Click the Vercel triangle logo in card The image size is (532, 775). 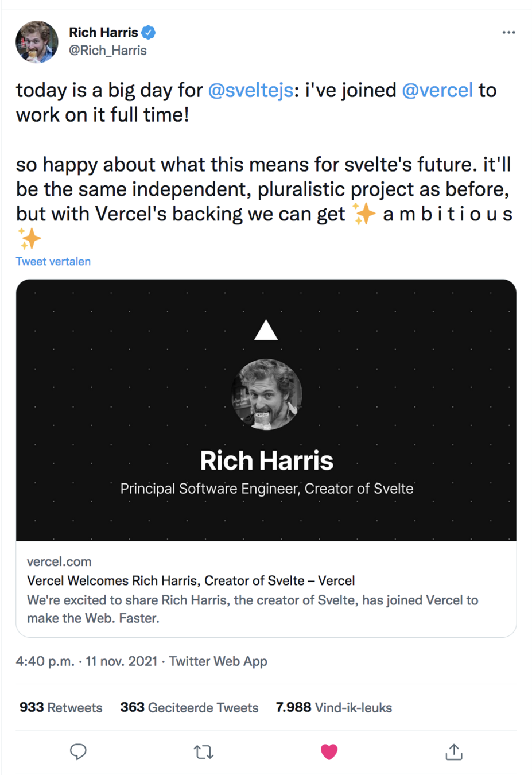point(266,330)
